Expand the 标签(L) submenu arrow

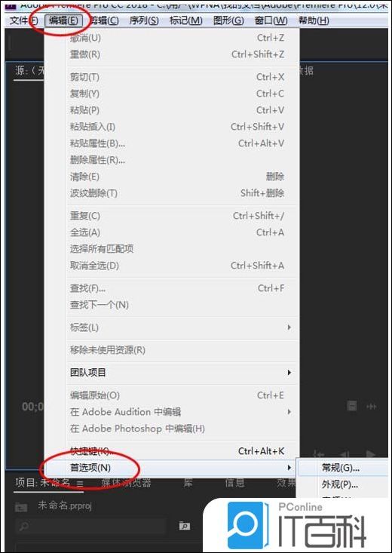point(289,327)
